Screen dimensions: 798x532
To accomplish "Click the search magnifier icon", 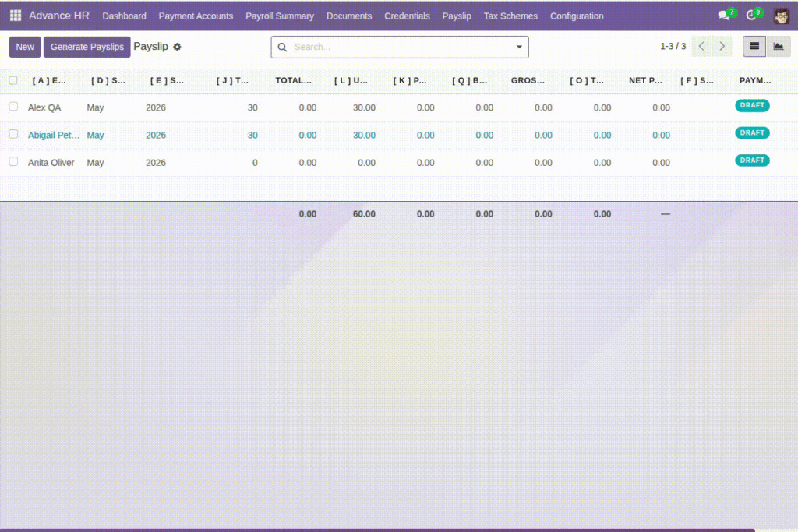I will (282, 48).
